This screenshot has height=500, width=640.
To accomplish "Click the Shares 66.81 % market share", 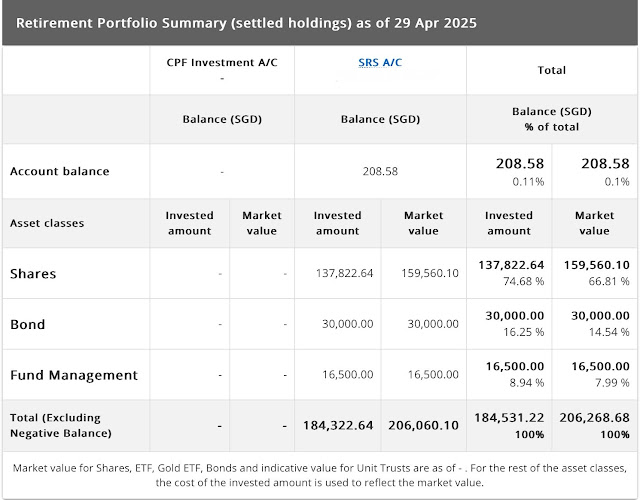I will click(609, 281).
